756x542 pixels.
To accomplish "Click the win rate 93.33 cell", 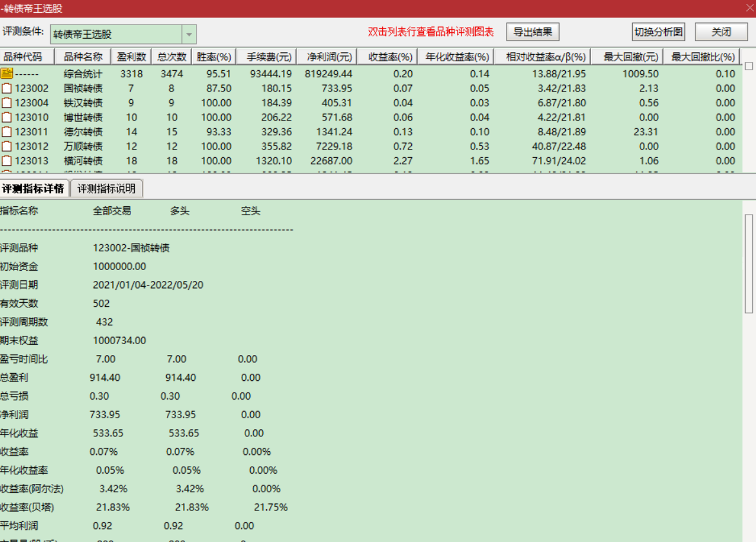I will click(220, 131).
